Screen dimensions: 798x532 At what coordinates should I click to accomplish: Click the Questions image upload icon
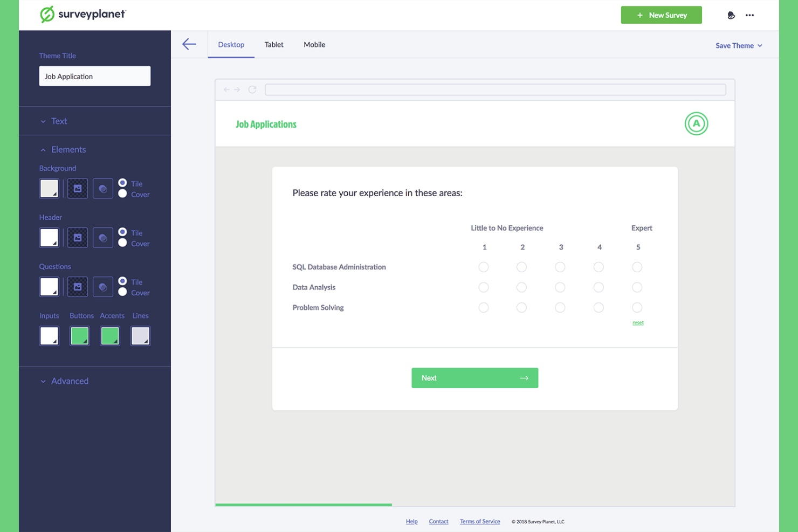[x=77, y=286]
